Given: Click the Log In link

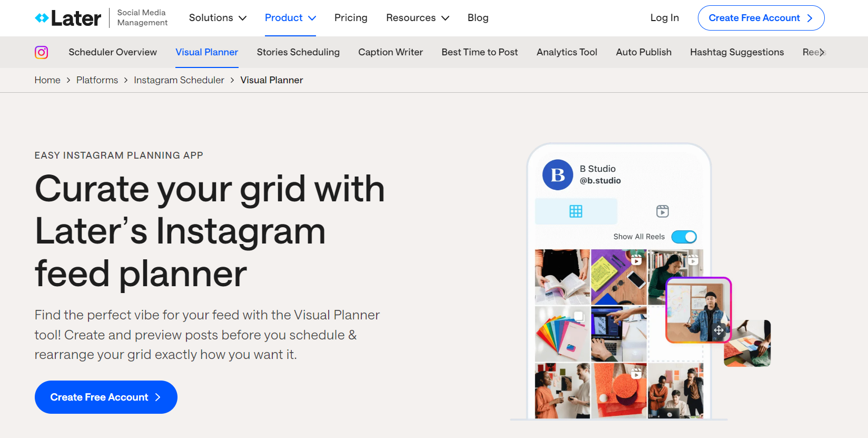Looking at the screenshot, I should (x=664, y=18).
